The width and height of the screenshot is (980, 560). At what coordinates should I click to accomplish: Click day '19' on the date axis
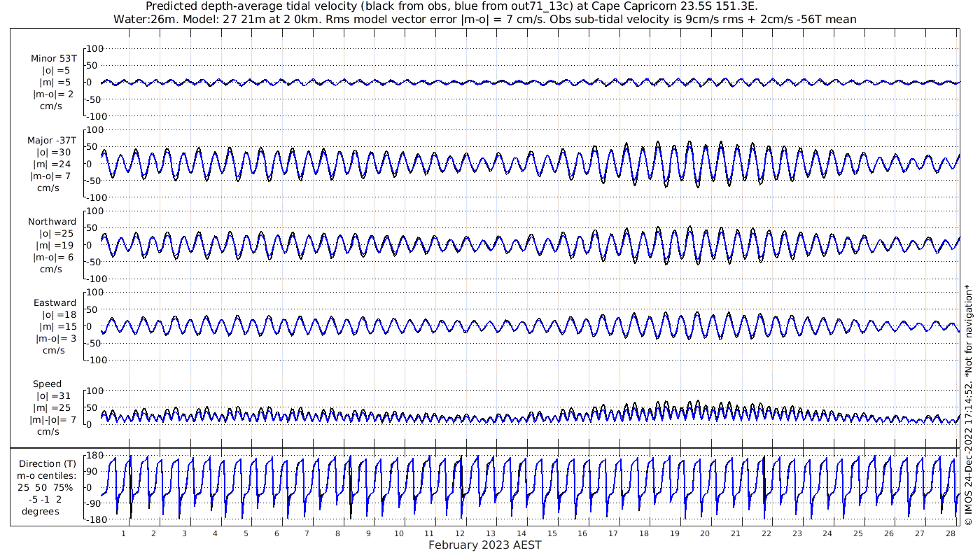pos(674,533)
